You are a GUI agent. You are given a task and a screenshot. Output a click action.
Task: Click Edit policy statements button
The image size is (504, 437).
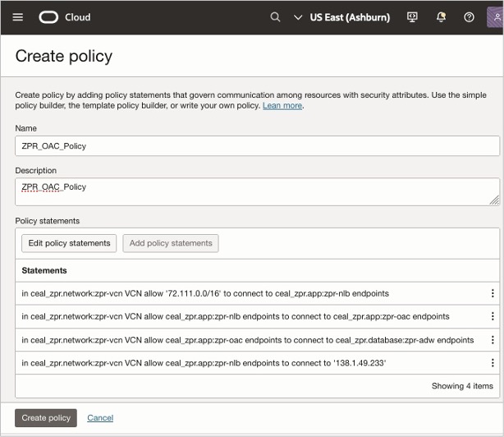pos(69,243)
